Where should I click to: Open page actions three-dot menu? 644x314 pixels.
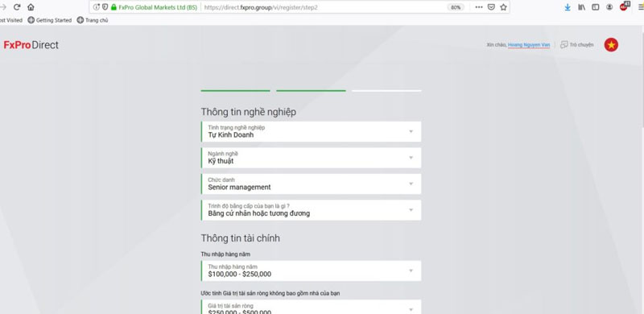479,7
